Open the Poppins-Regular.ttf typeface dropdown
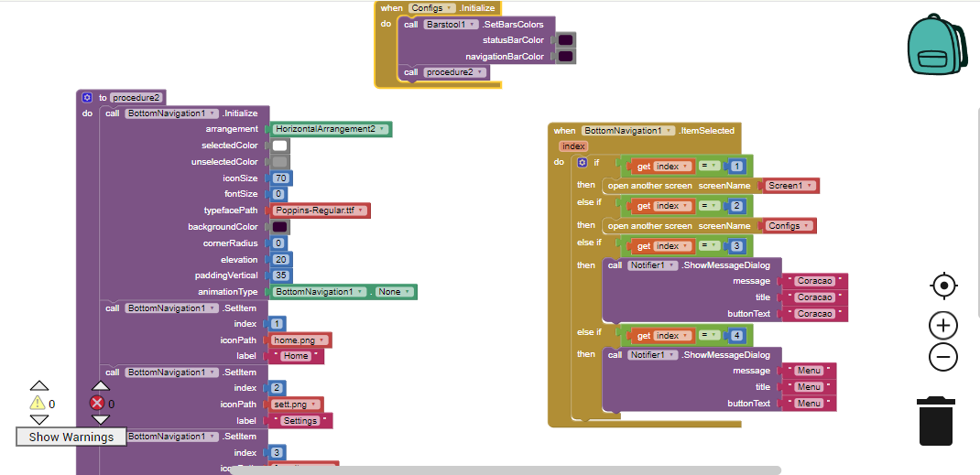The height and width of the screenshot is (475, 980). (x=362, y=211)
